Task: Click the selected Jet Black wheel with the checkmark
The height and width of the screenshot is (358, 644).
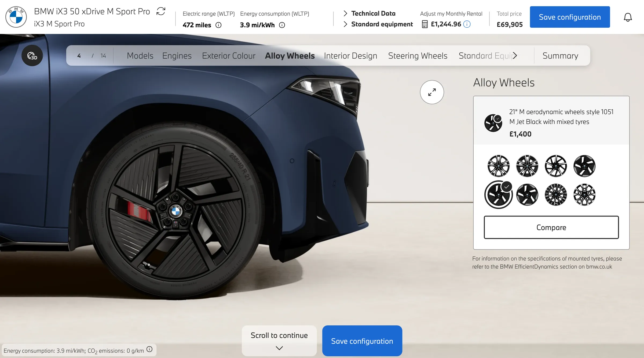Action: click(x=499, y=195)
